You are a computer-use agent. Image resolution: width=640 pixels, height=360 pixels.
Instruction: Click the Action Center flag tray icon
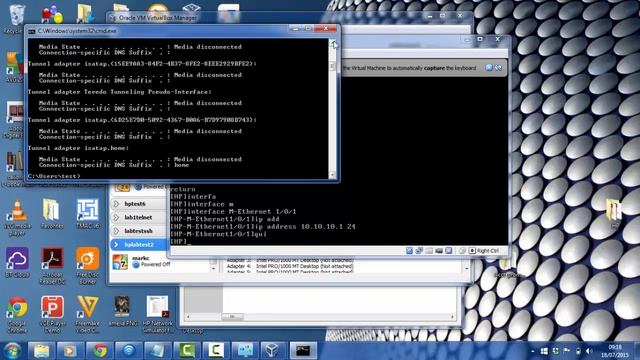567,351
